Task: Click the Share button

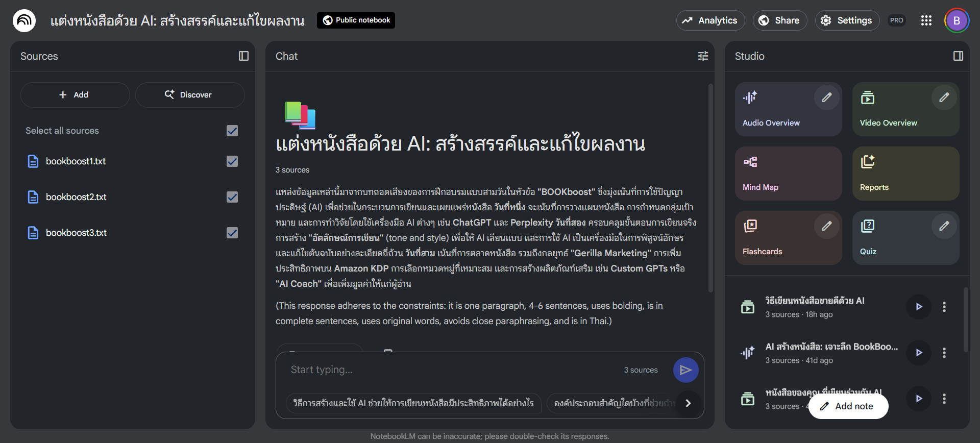Action: click(779, 20)
